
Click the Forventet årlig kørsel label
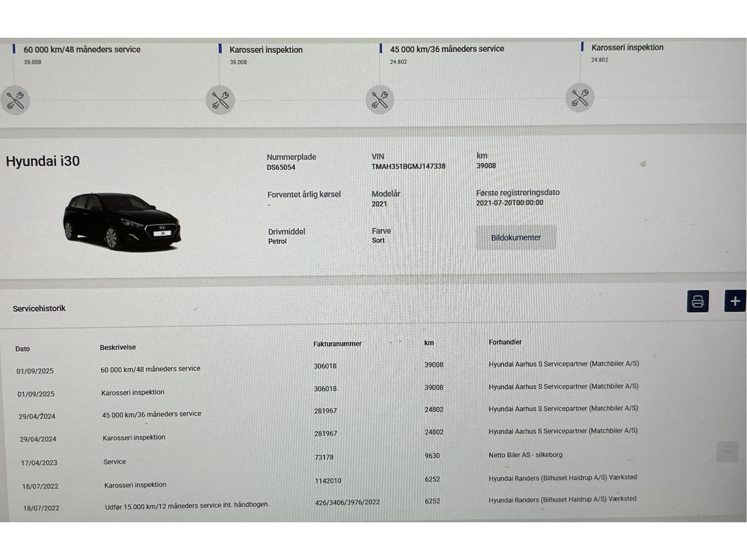[304, 194]
